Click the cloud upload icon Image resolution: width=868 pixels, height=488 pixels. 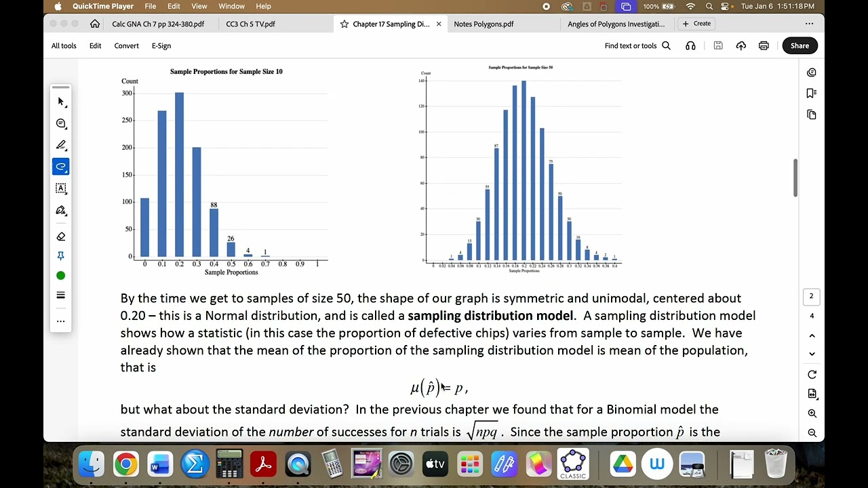[741, 45]
